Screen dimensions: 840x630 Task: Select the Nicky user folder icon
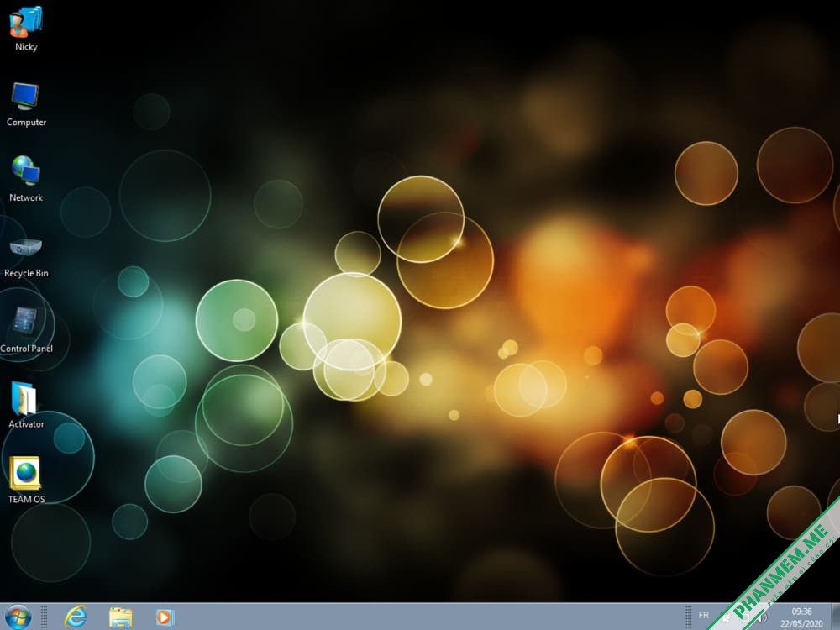26,23
